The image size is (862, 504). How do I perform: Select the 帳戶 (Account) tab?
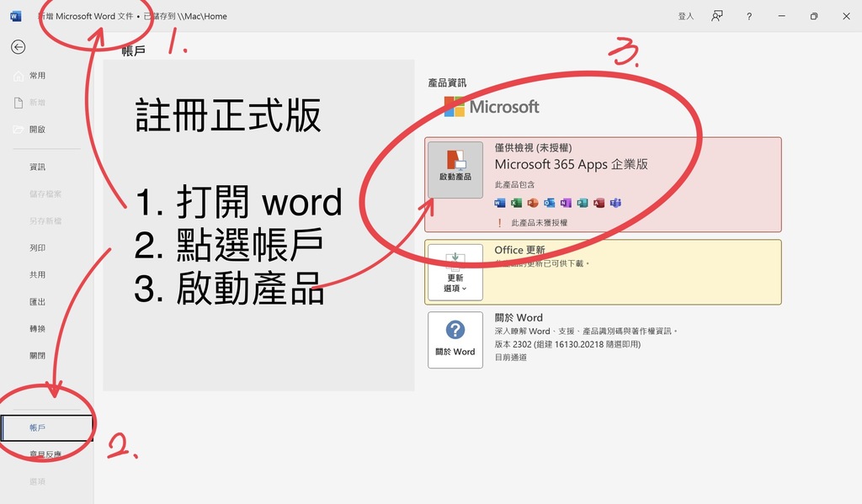(47, 427)
